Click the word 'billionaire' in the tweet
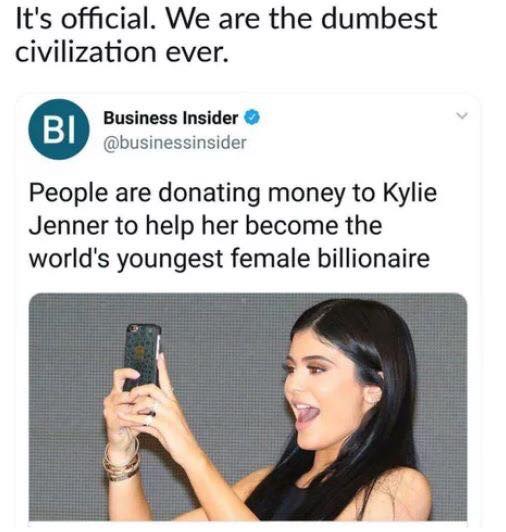Image resolution: width=506 pixels, height=532 pixels. pyautogui.click(x=373, y=259)
